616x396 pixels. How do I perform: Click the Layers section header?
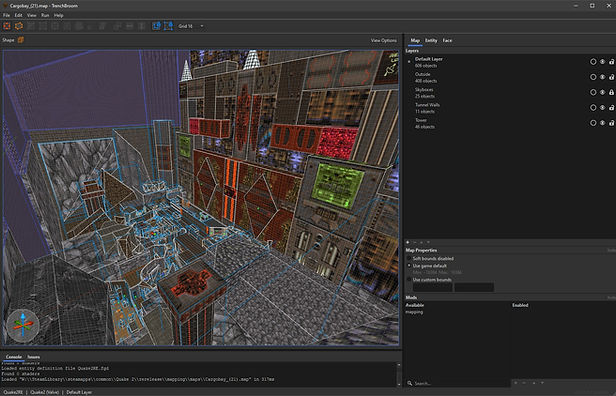412,51
